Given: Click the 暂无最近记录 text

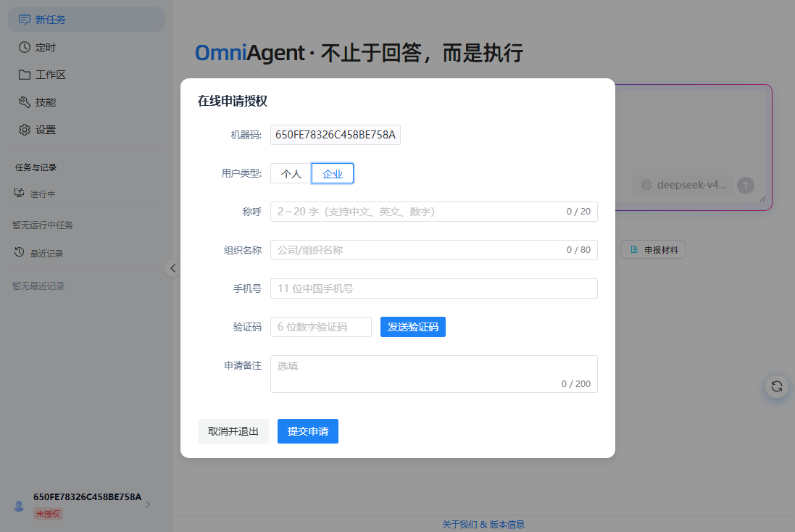Looking at the screenshot, I should (x=38, y=286).
